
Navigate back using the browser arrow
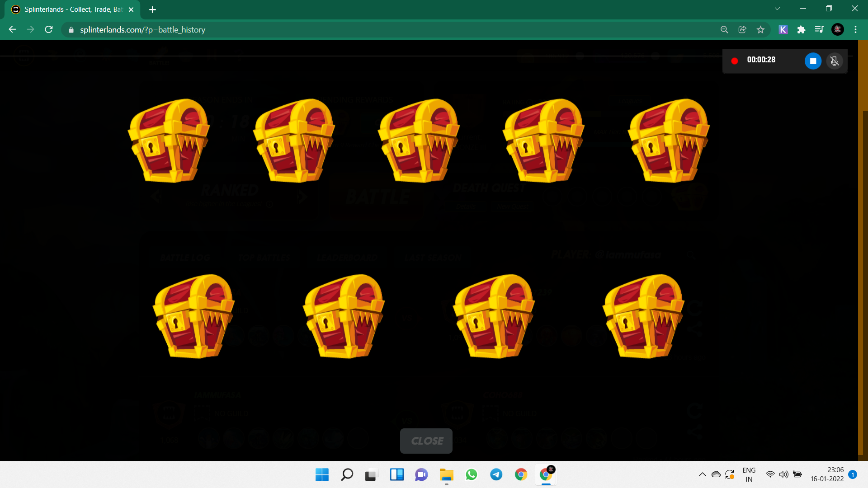click(12, 29)
